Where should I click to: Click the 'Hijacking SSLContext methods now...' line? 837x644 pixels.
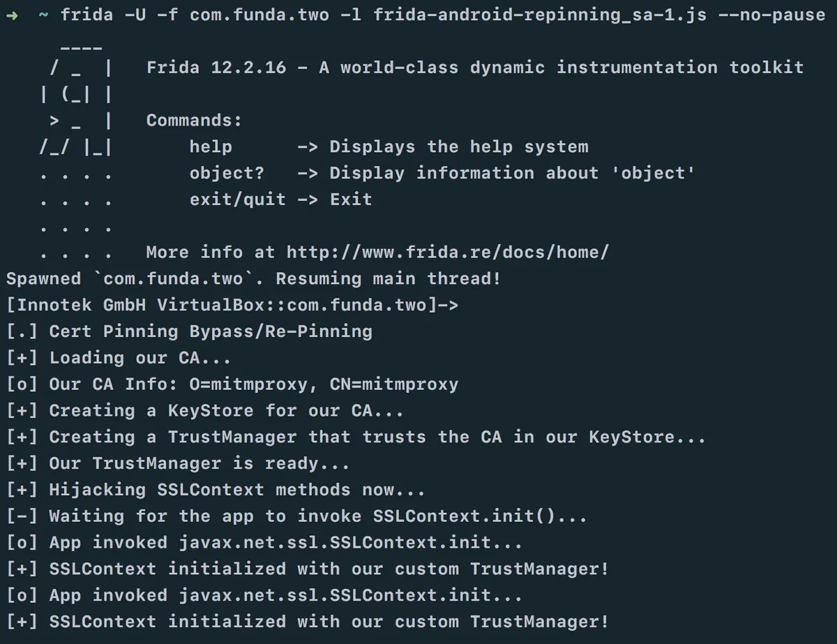point(236,490)
